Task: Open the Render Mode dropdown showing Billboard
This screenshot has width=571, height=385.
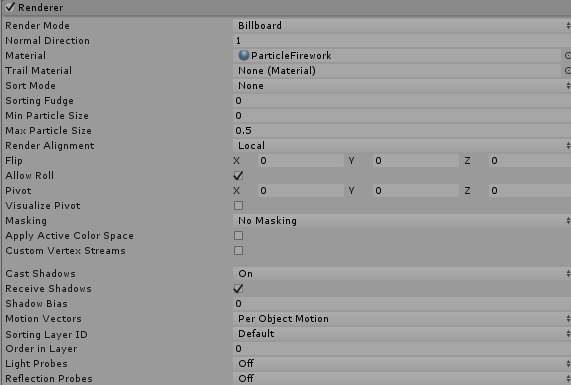Action: pos(402,25)
